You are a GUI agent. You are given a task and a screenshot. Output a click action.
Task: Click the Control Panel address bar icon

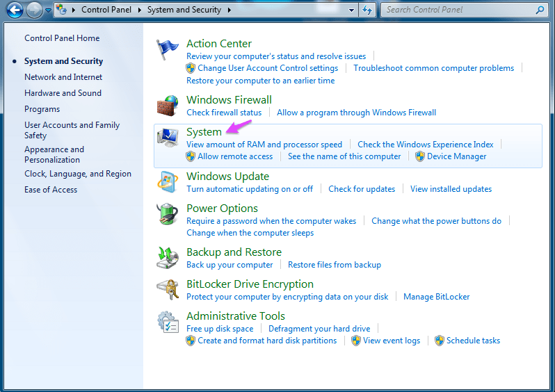click(62, 10)
